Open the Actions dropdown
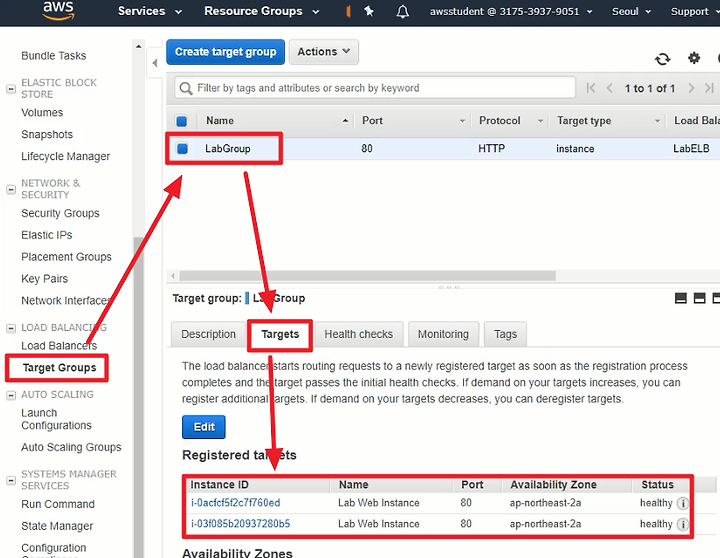 [324, 52]
